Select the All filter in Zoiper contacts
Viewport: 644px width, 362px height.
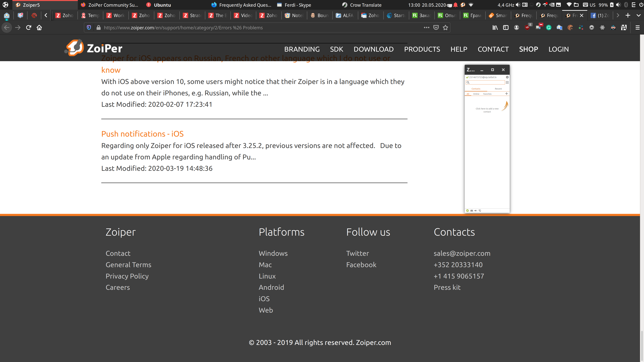468,94
